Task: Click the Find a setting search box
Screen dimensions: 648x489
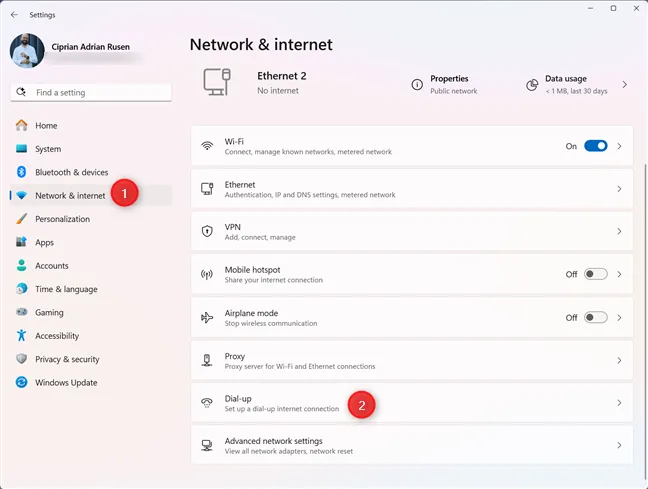Action: point(91,92)
